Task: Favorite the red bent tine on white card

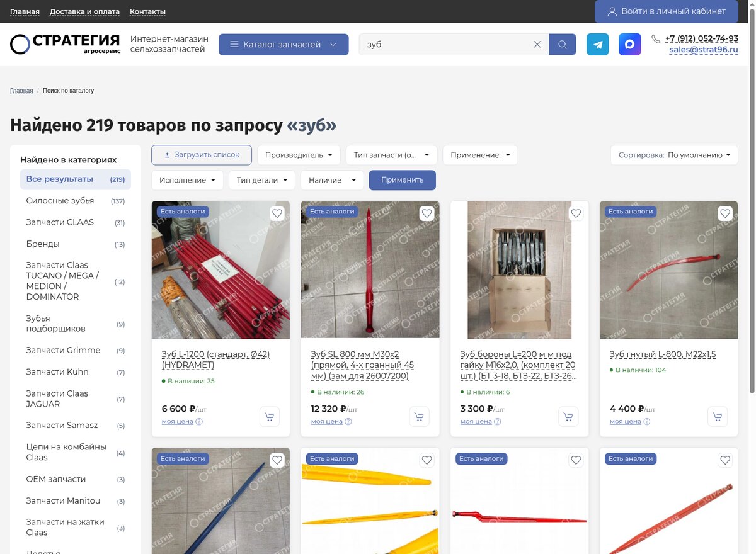Action: (576, 460)
